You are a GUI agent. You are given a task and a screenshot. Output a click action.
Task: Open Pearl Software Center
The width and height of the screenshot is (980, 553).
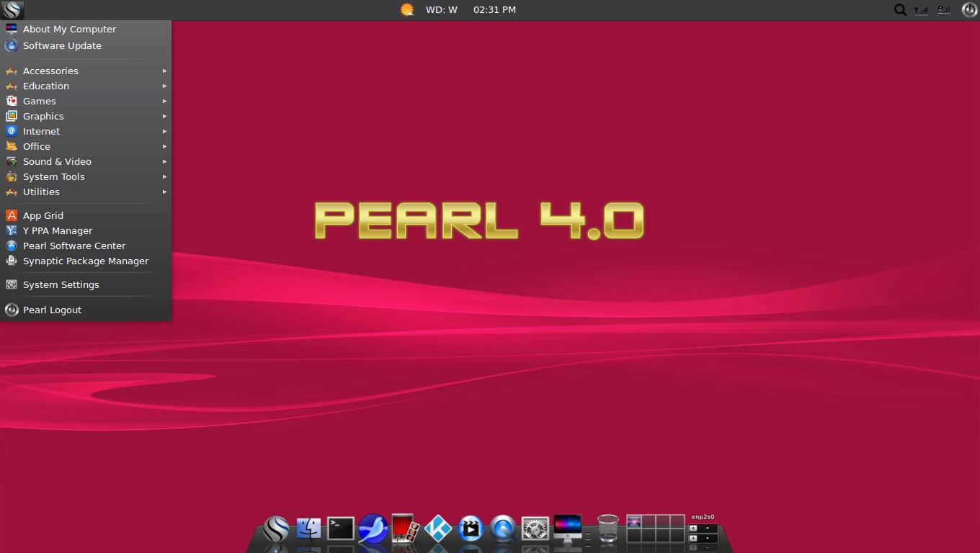86,246
